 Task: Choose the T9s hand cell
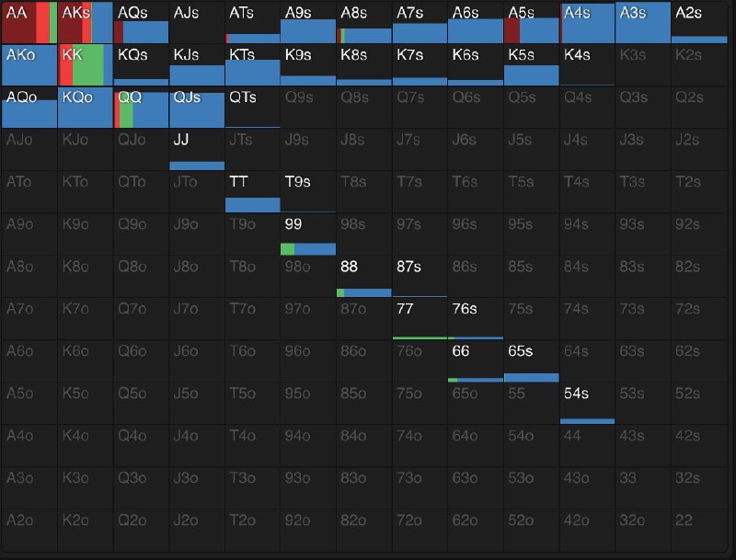(x=308, y=191)
